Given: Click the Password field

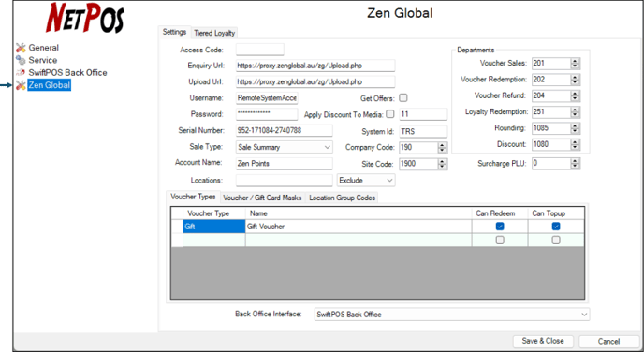Looking at the screenshot, I should coord(267,114).
